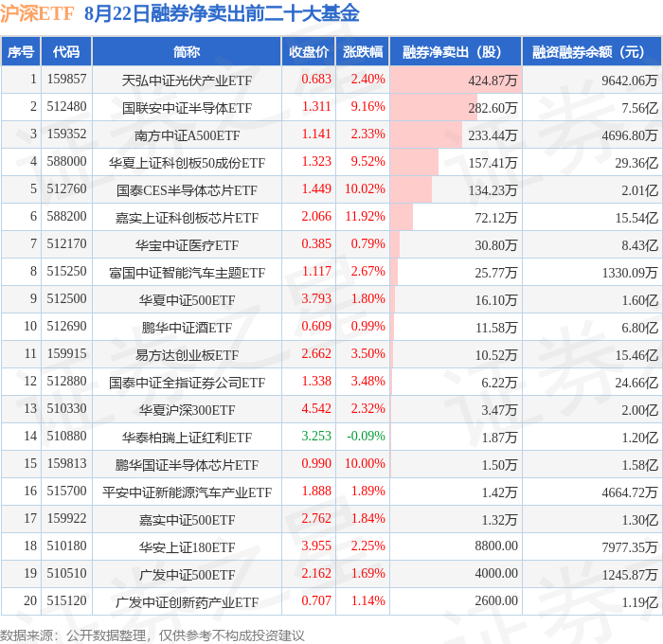
Task: Click the balance 29.36亿
Action: [636, 163]
